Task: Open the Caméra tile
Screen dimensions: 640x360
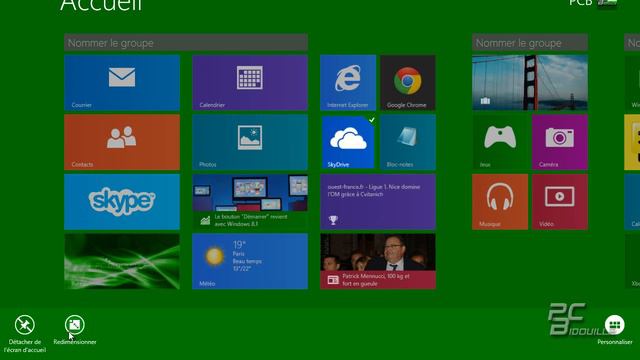Action: point(560,142)
